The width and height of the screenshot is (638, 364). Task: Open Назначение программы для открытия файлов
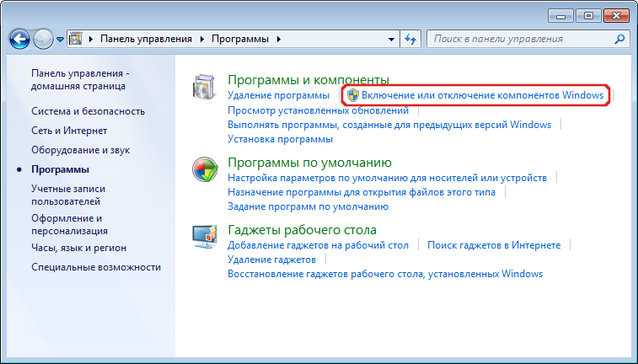pyautogui.click(x=362, y=192)
